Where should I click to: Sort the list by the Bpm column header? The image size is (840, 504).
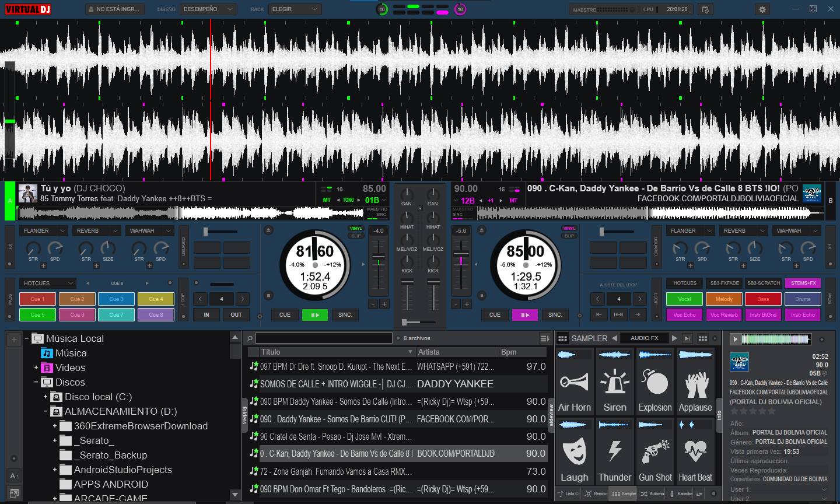(x=523, y=352)
